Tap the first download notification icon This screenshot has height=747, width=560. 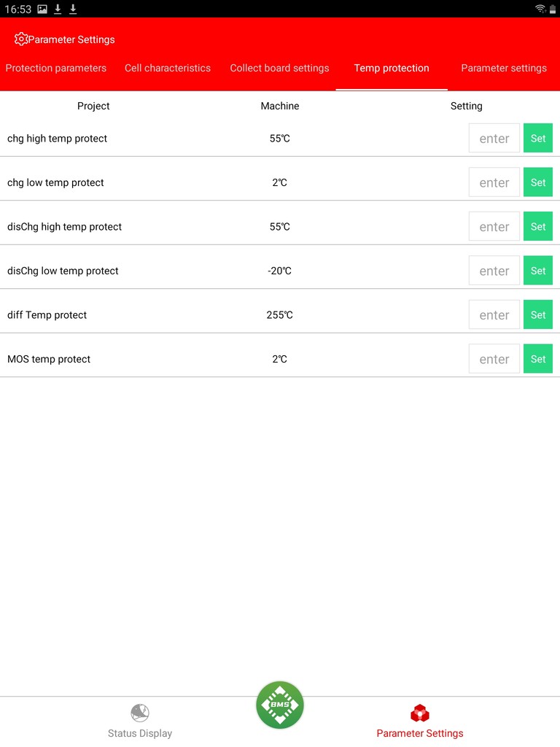58,9
